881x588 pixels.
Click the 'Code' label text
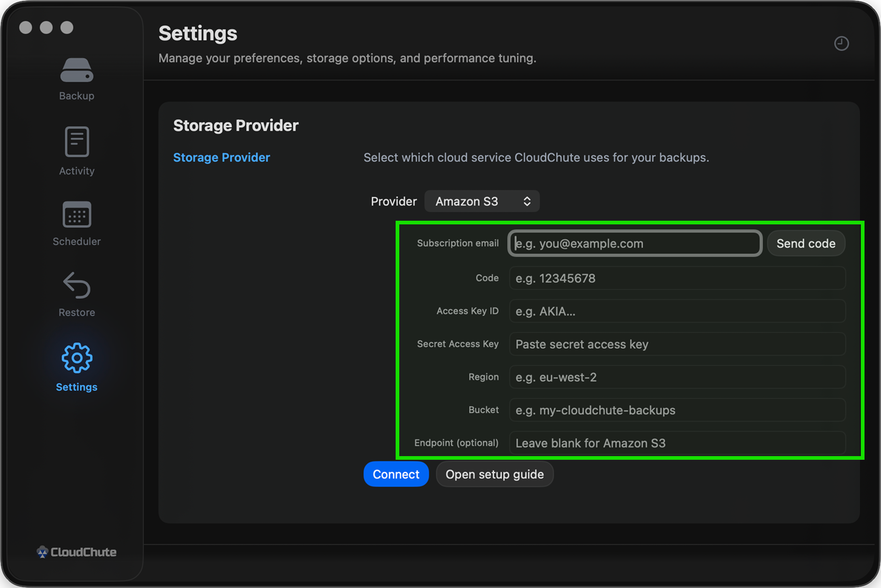pyautogui.click(x=487, y=278)
